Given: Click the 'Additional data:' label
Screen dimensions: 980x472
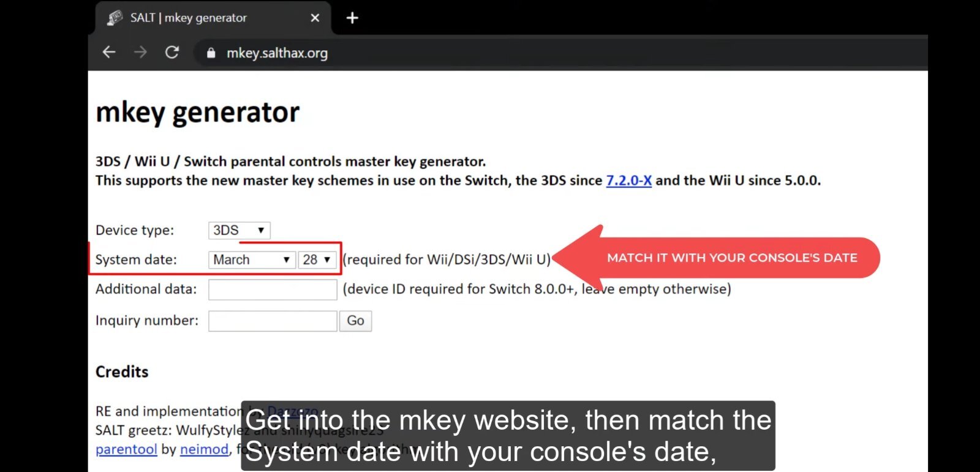Looking at the screenshot, I should (146, 289).
